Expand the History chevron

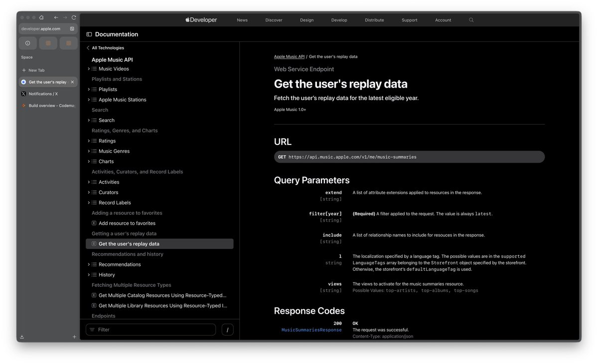(x=89, y=275)
